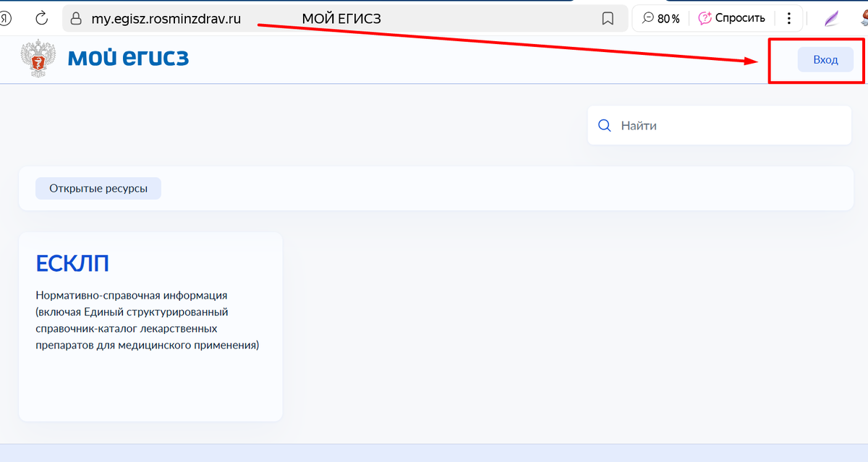Click the padlock site security icon

coord(76,19)
